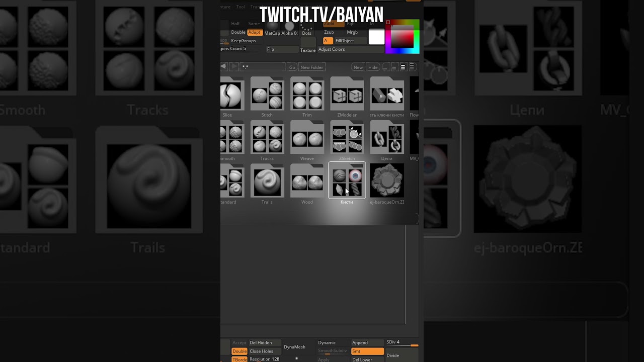This screenshot has height=362, width=644.
Task: Open the Standard brush folder
Action: (x=232, y=181)
